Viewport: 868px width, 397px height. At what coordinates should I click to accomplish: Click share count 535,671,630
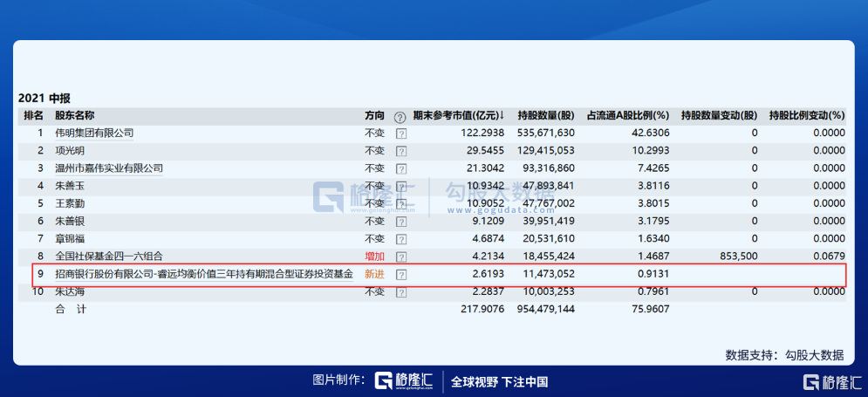(546, 133)
